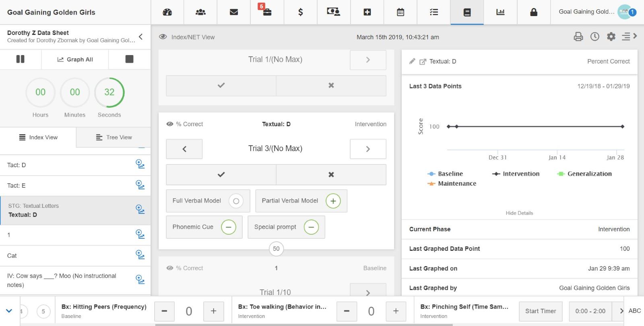The image size is (644, 326).
Task: Click Start Timer for Pinching Self
Action: pos(540,311)
